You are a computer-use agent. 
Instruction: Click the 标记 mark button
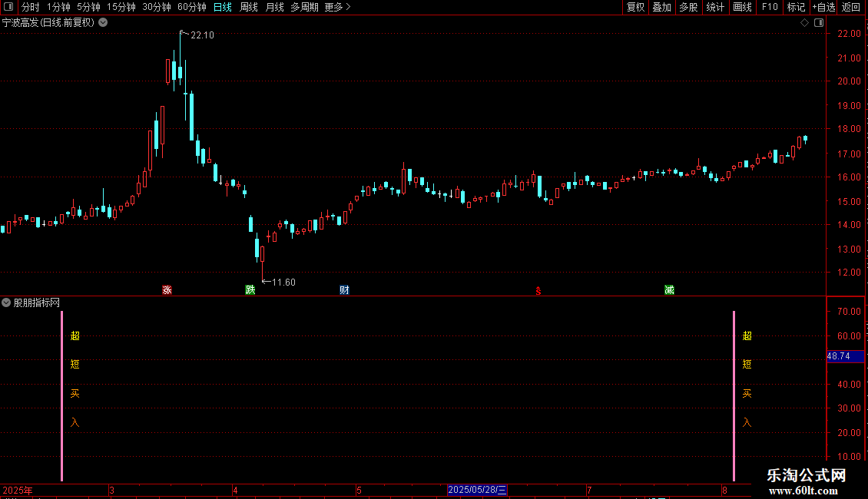(796, 7)
